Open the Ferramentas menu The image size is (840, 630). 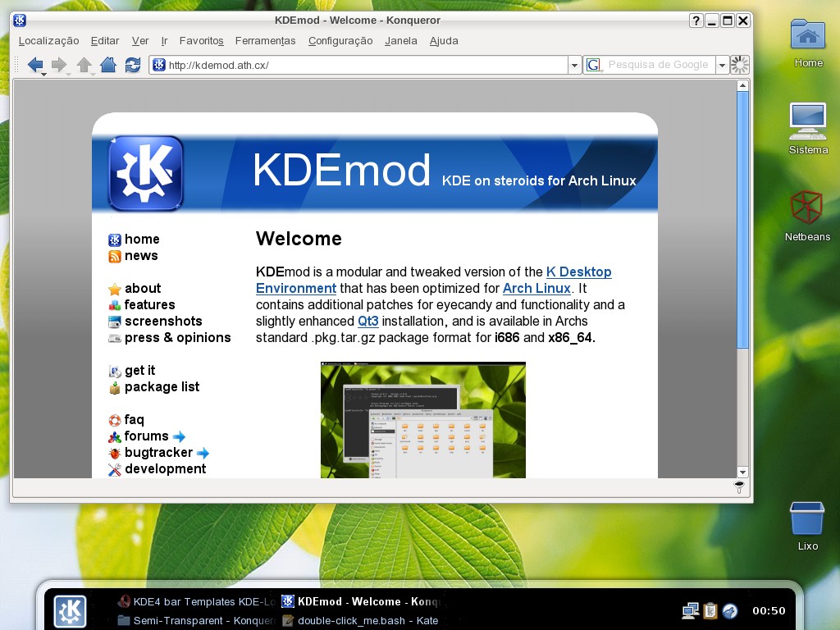pyautogui.click(x=265, y=41)
